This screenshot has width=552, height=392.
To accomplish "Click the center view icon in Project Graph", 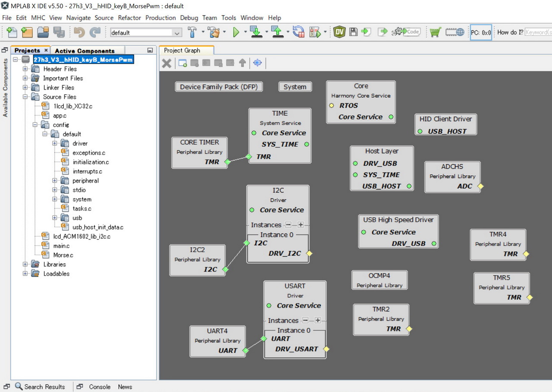I will pyautogui.click(x=257, y=63).
